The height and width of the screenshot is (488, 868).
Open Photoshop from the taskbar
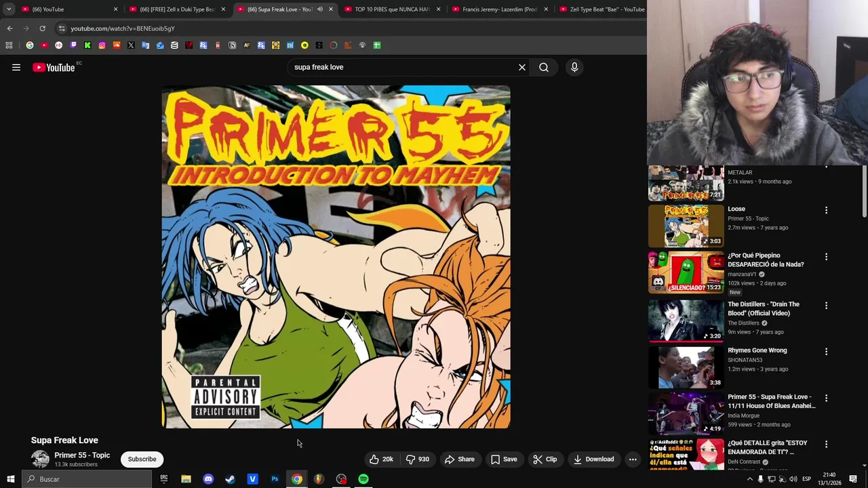[275, 479]
